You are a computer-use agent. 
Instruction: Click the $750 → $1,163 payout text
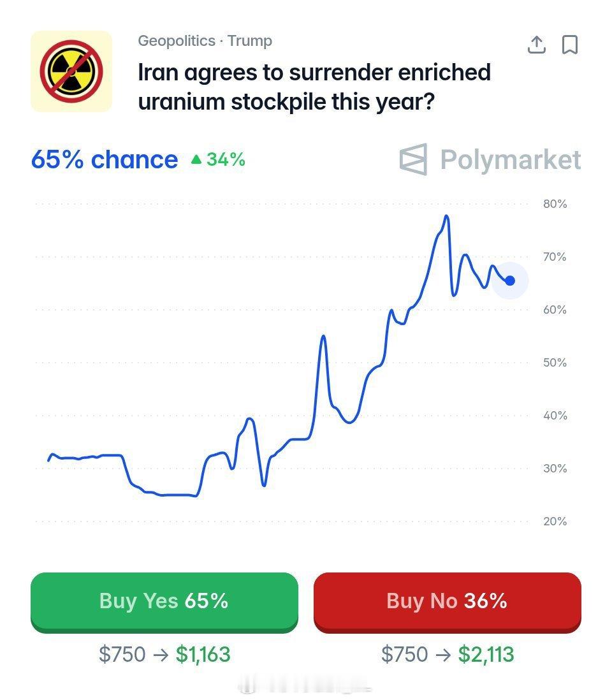(x=164, y=654)
